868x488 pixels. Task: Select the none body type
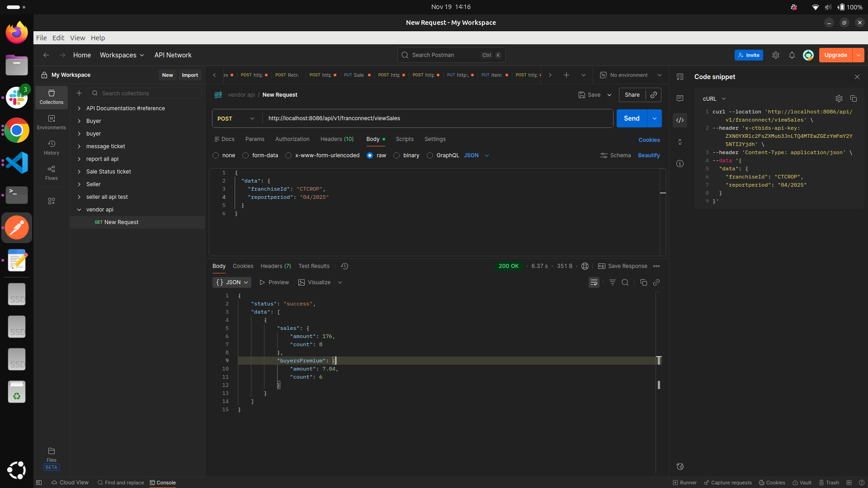point(216,155)
